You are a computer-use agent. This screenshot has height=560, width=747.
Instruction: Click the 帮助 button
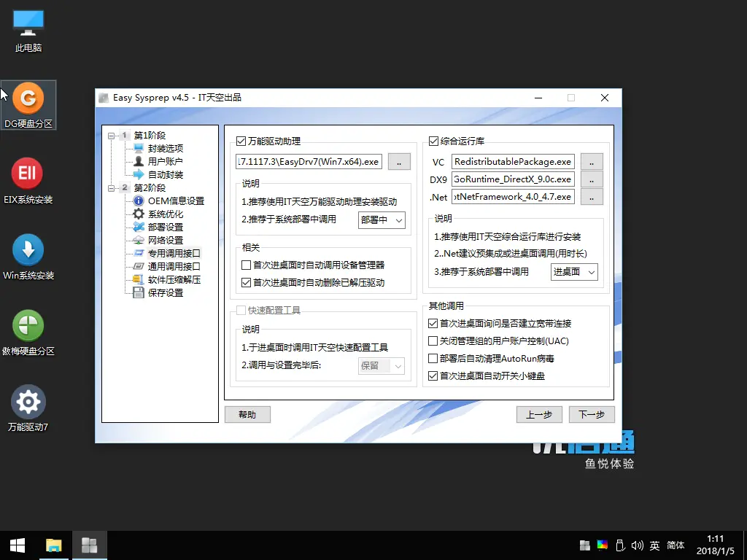(x=248, y=414)
